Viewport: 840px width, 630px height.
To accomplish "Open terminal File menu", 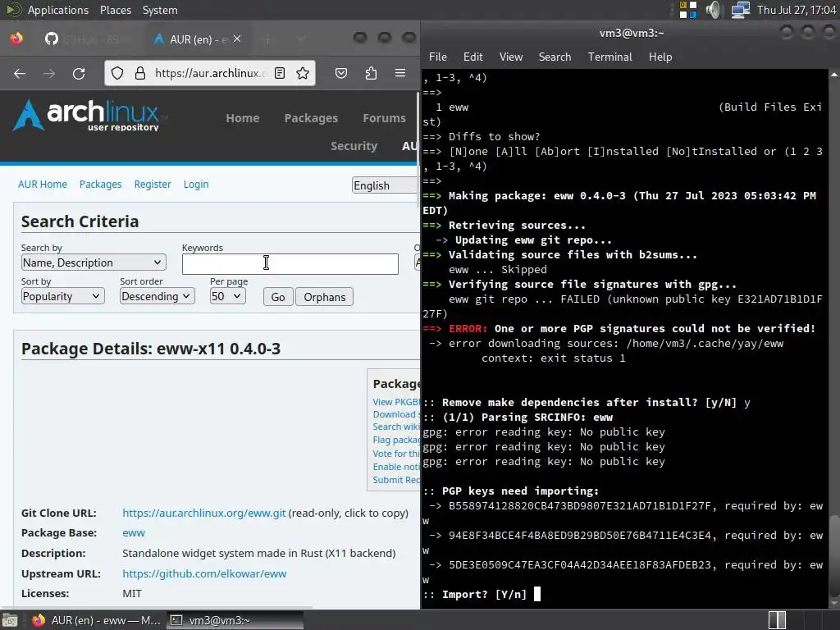I will 438,57.
